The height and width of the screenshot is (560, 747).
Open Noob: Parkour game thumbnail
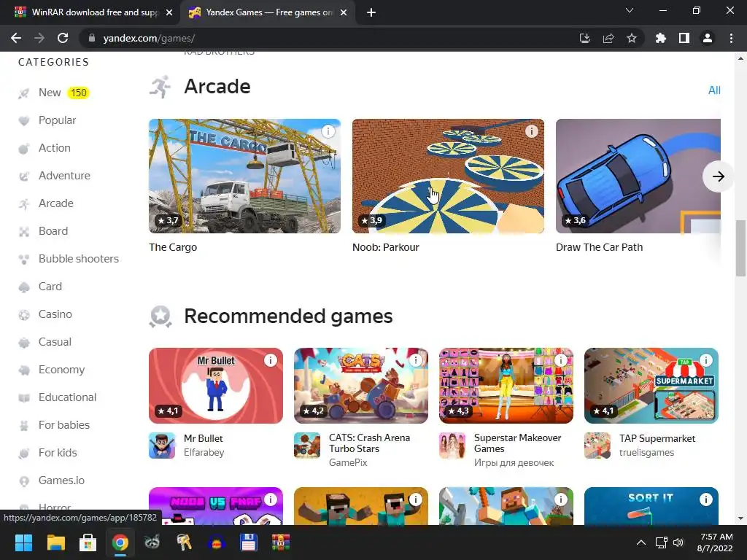[x=448, y=176]
